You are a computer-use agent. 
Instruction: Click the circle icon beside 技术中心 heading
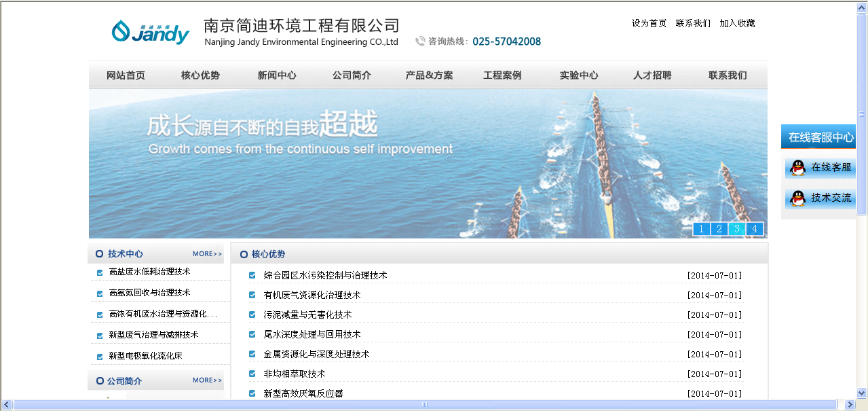100,254
